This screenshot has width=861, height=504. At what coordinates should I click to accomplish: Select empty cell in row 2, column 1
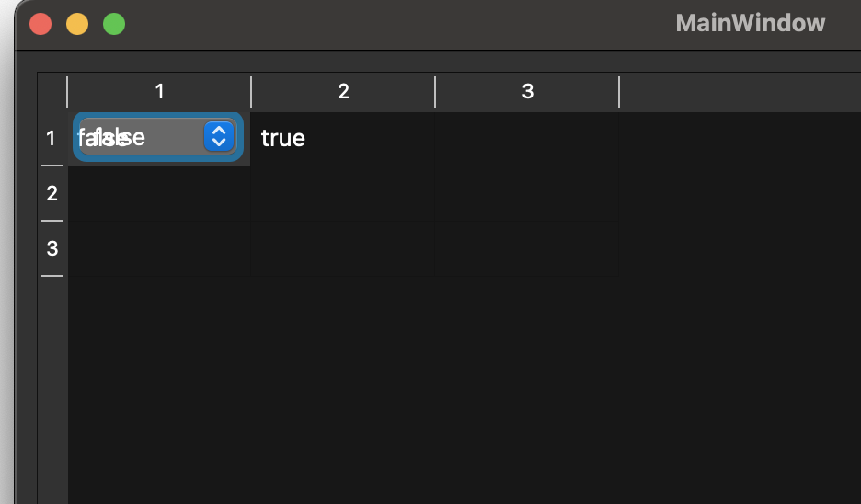(x=159, y=193)
